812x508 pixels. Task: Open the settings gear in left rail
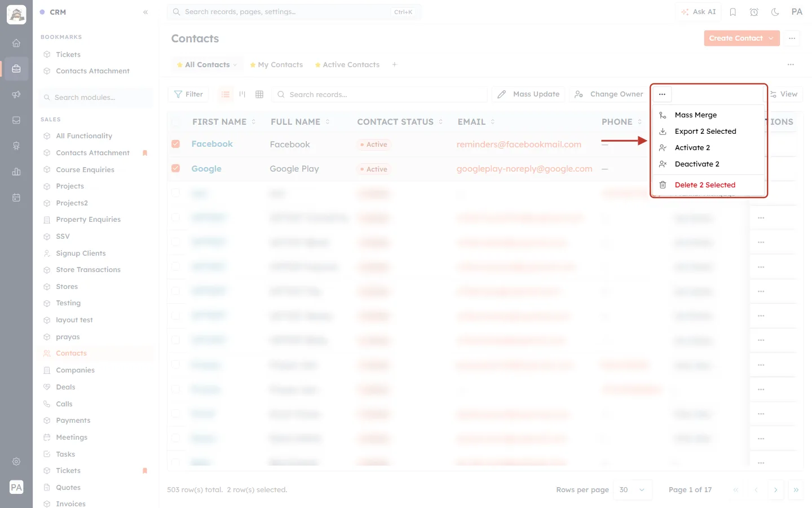[x=16, y=462]
